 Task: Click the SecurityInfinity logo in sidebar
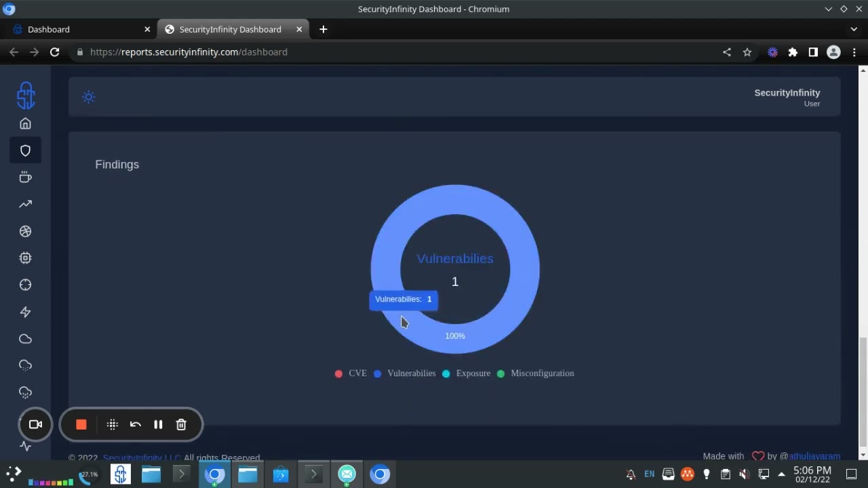[26, 95]
